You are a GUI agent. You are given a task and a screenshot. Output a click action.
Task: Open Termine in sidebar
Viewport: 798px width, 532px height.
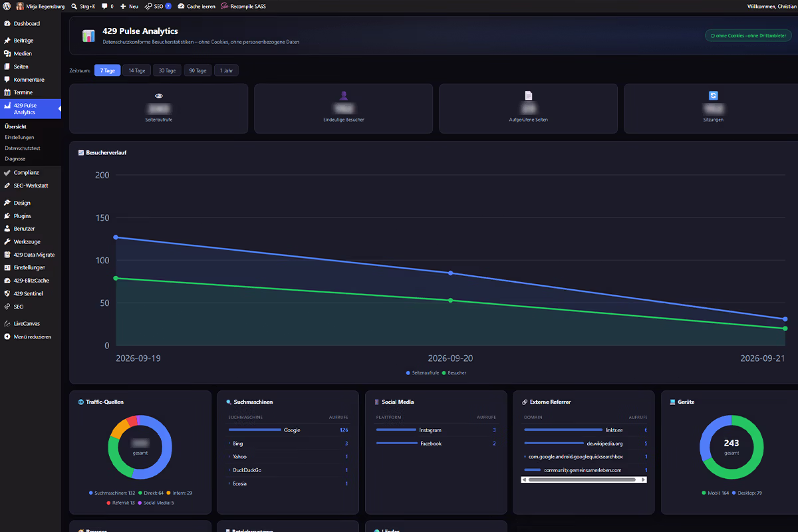[30, 92]
